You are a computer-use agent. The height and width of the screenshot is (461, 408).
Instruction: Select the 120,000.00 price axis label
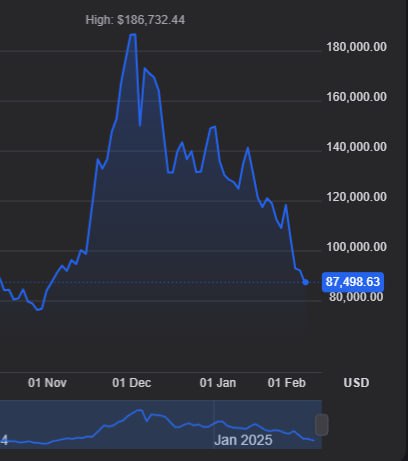click(x=356, y=197)
